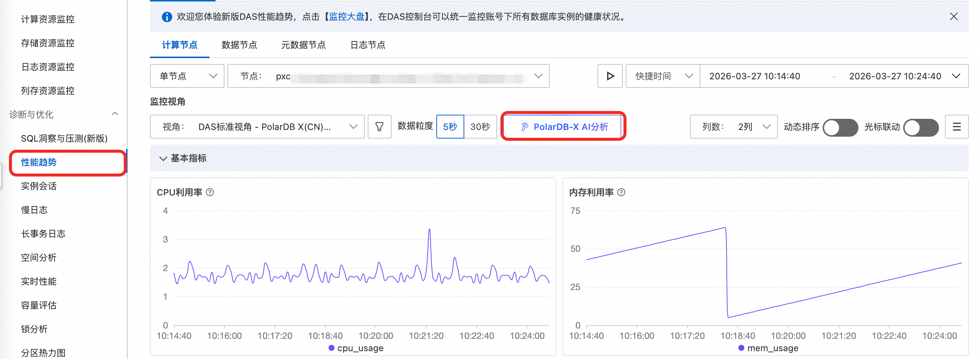This screenshot has width=980, height=359.
Task: Switch to the 元数据节点 tab
Action: [x=303, y=45]
